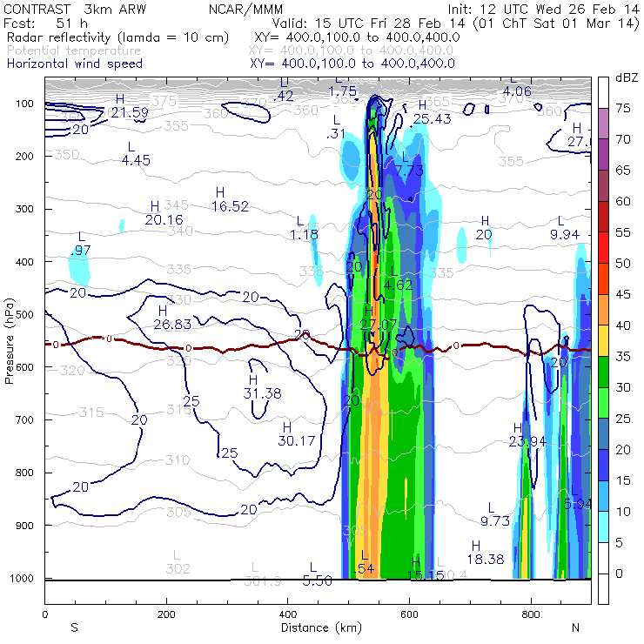Click the '60' color bar scale value
The width and height of the screenshot is (644, 644).
pos(622,201)
